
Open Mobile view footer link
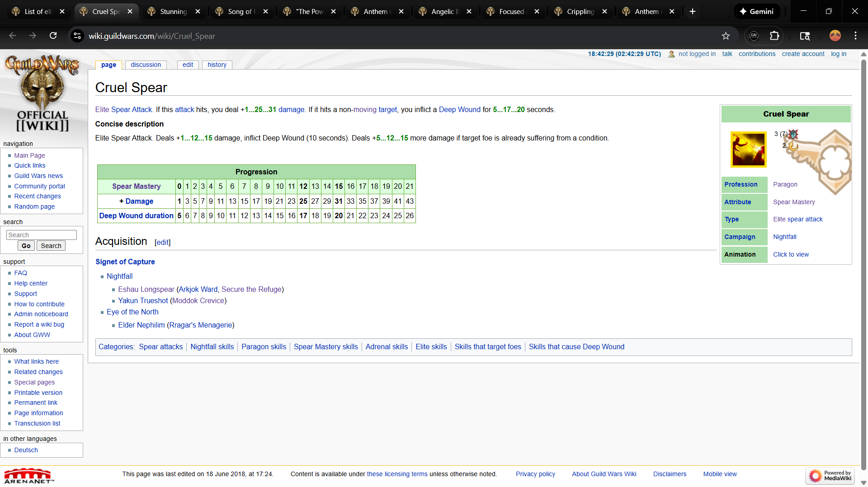(x=720, y=474)
